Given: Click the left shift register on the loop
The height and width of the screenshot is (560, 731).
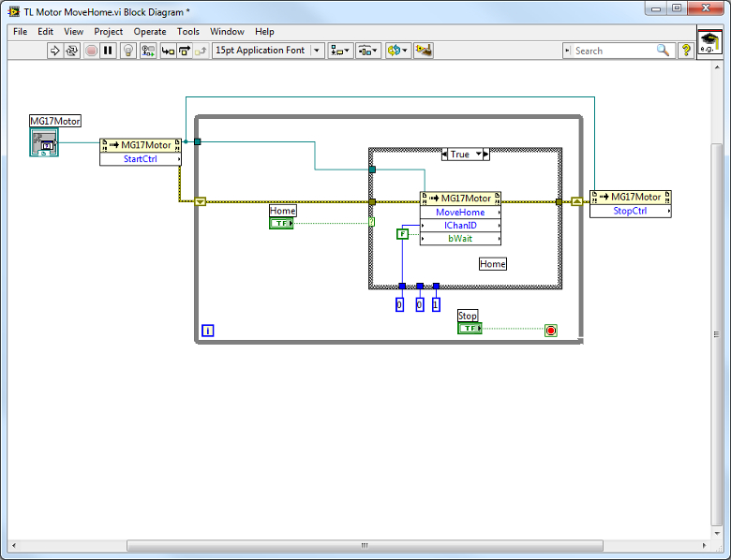Looking at the screenshot, I should tap(200, 201).
